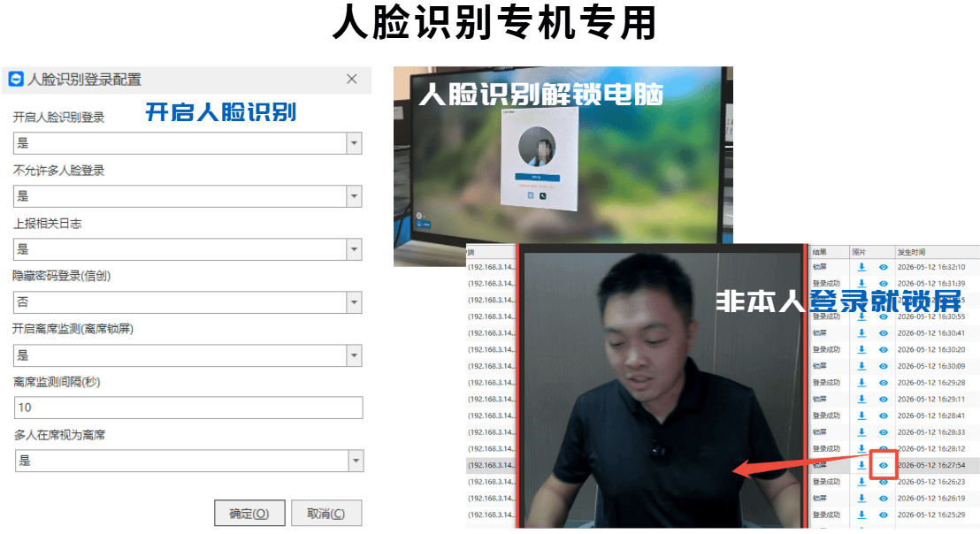This screenshot has height=534, width=980.
Task: Click the captured face photo preview
Action: [662, 387]
